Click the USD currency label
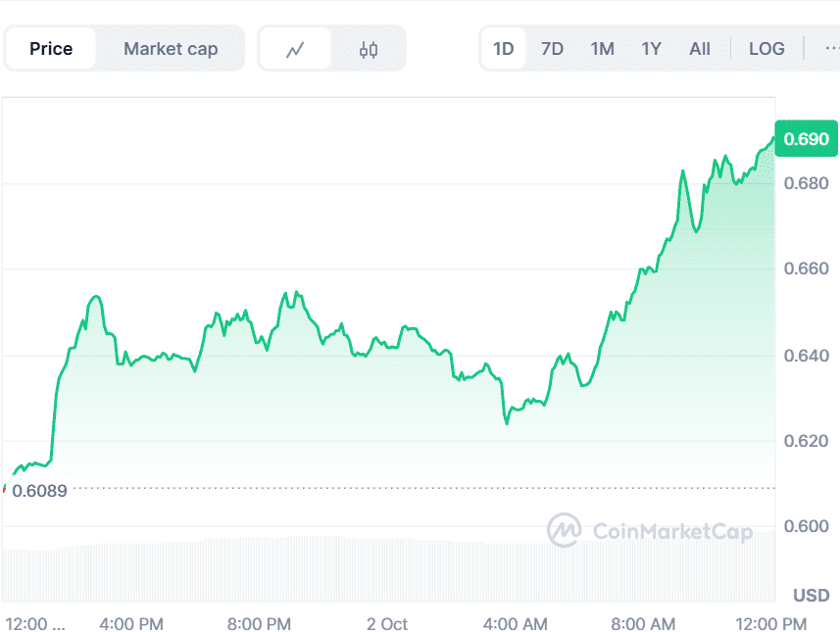The height and width of the screenshot is (632, 840). tap(811, 596)
